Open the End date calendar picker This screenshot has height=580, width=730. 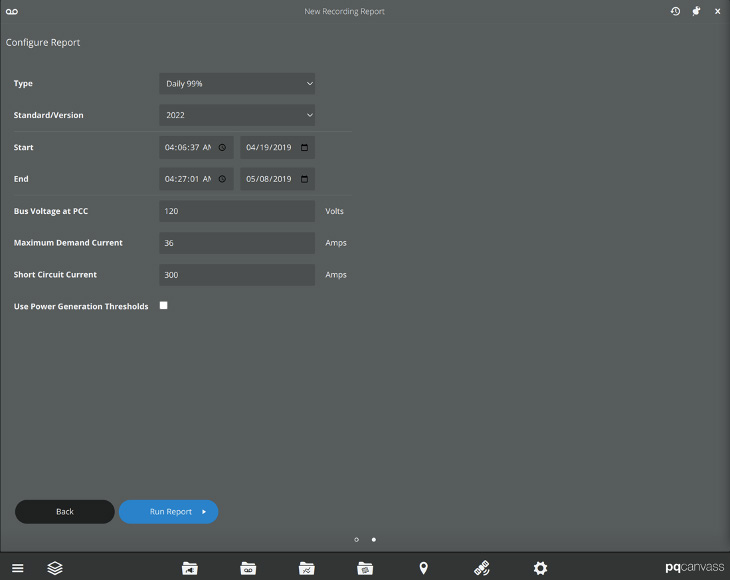click(305, 180)
